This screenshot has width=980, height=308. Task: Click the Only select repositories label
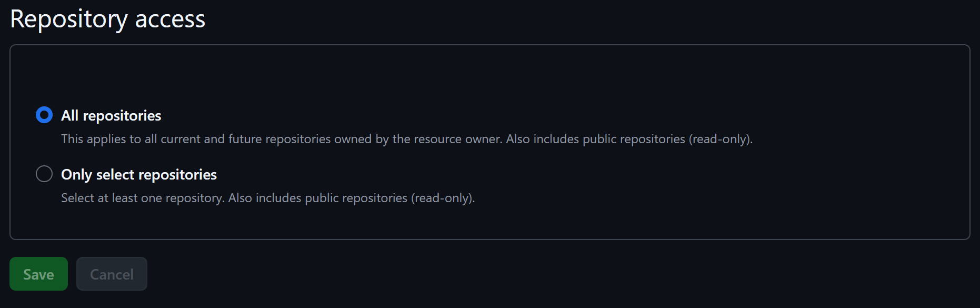pyautogui.click(x=139, y=174)
